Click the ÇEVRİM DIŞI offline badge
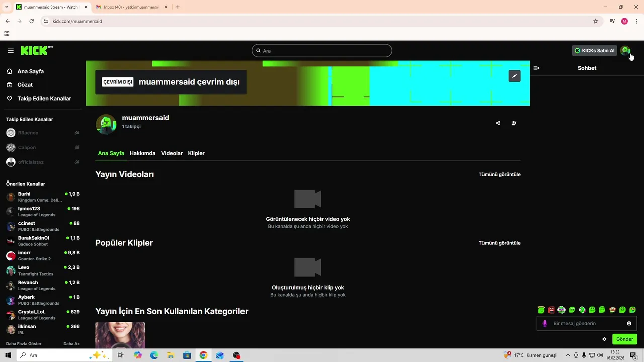Image resolution: width=644 pixels, height=362 pixels. [118, 82]
